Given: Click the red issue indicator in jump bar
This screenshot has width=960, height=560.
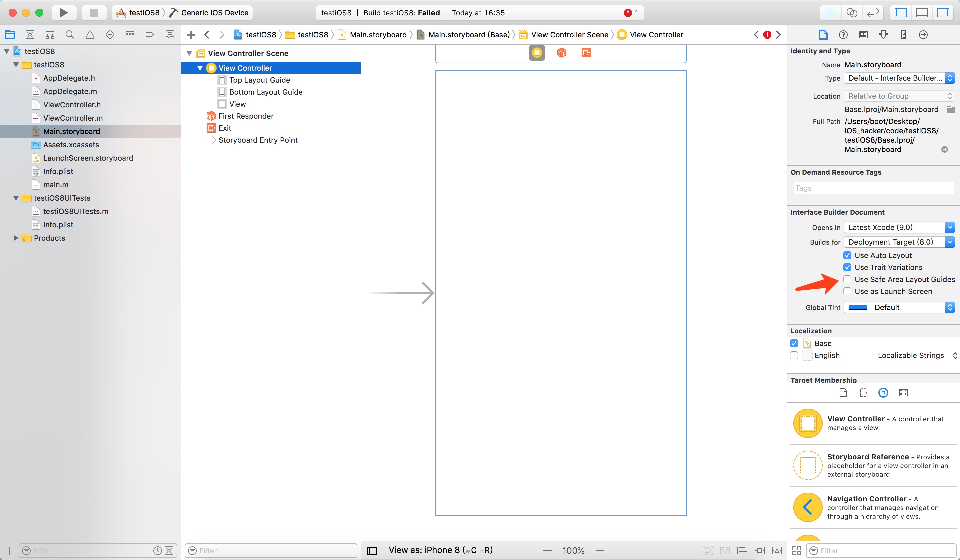Looking at the screenshot, I should pos(767,35).
